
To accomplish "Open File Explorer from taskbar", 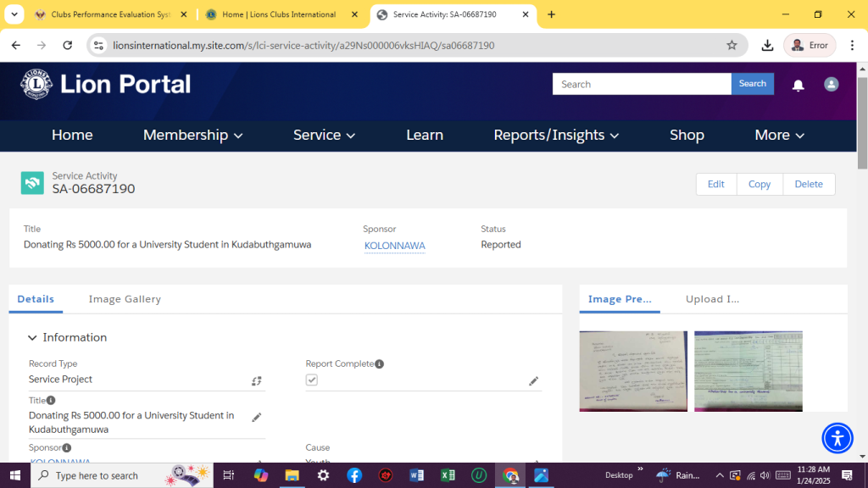I will [292, 475].
